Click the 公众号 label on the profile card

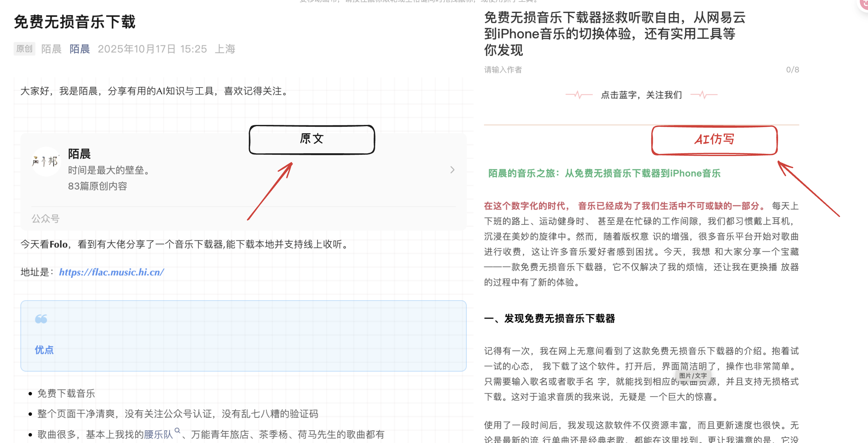coord(46,219)
